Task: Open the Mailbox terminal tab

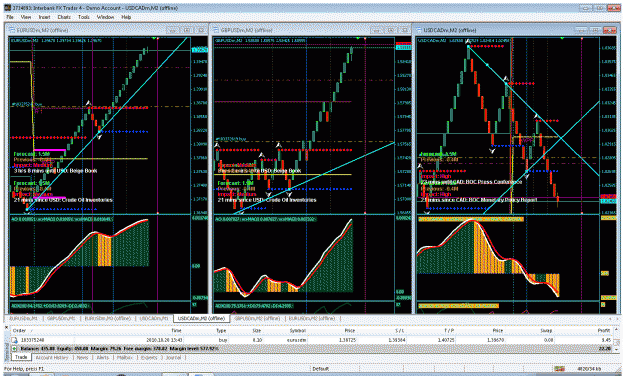Action: click(125, 357)
